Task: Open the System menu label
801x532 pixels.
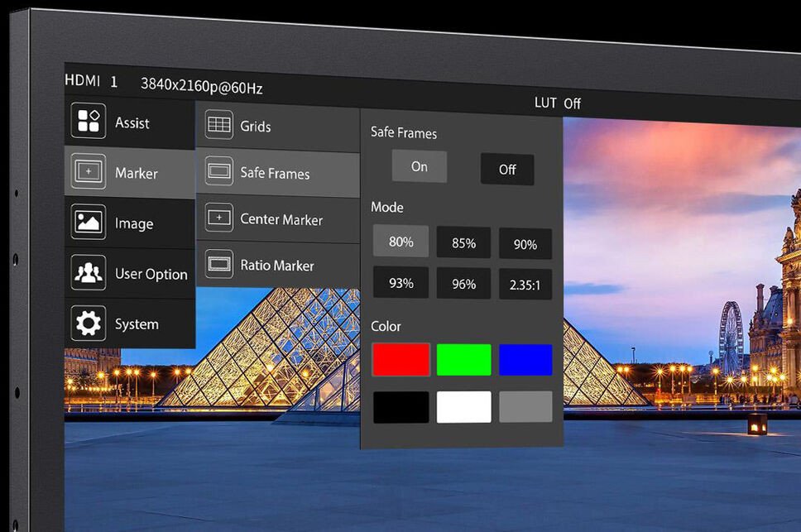Action: click(137, 324)
